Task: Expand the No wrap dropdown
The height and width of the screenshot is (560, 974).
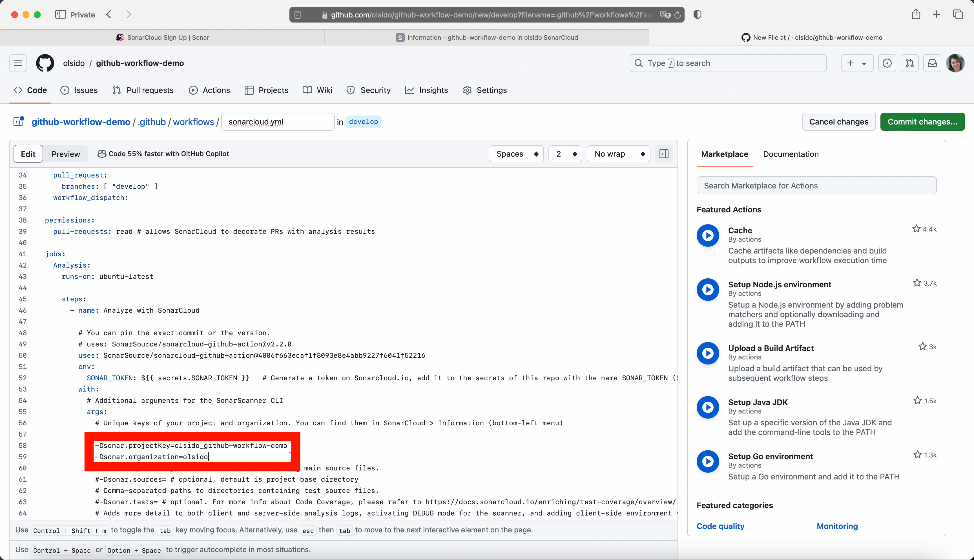Action: 618,154
